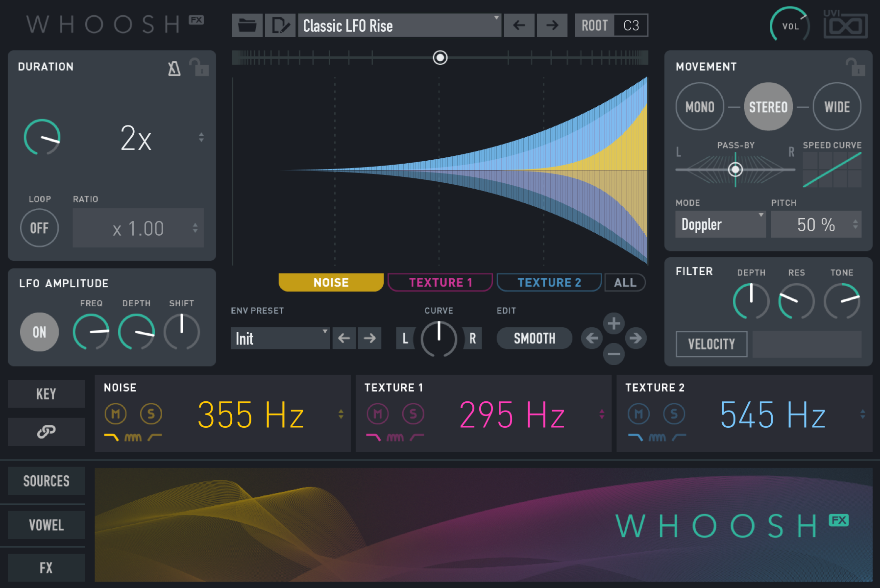The height and width of the screenshot is (588, 880).
Task: Open the preset browser folder icon
Action: coord(247,25)
